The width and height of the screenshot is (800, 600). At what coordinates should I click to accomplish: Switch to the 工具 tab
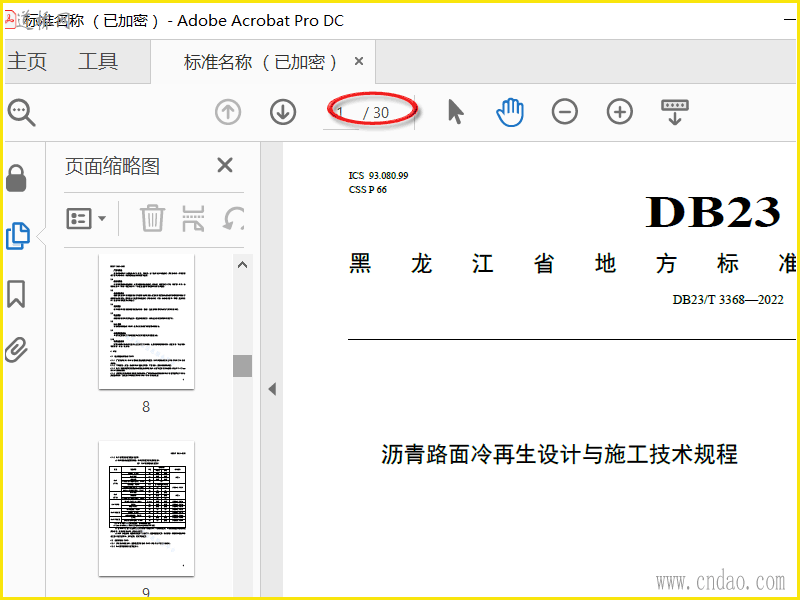click(98, 62)
